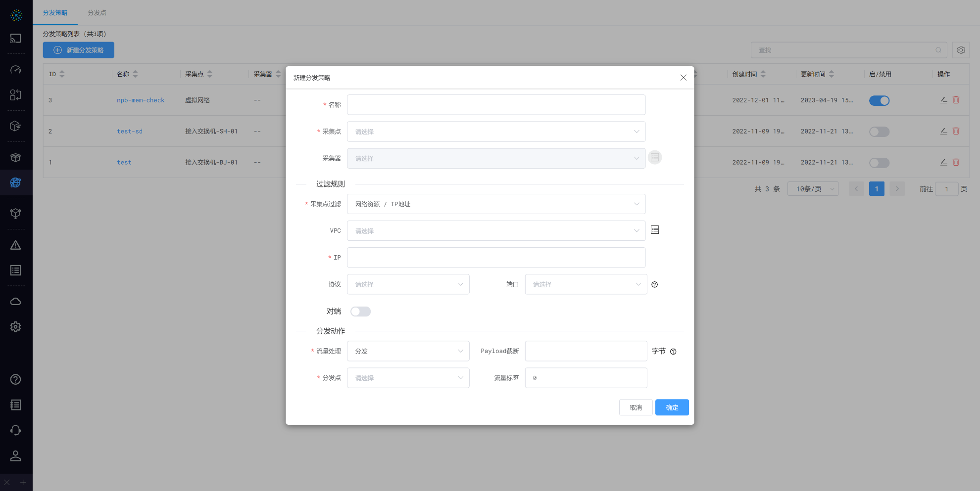Open the 协议 protocol dropdown
This screenshot has width=980, height=491.
(408, 284)
